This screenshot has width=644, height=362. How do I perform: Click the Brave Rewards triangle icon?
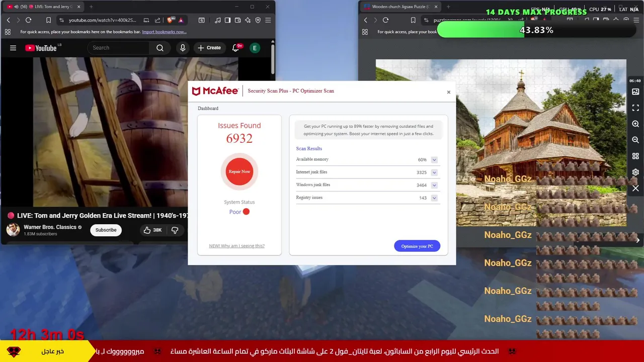[181, 20]
